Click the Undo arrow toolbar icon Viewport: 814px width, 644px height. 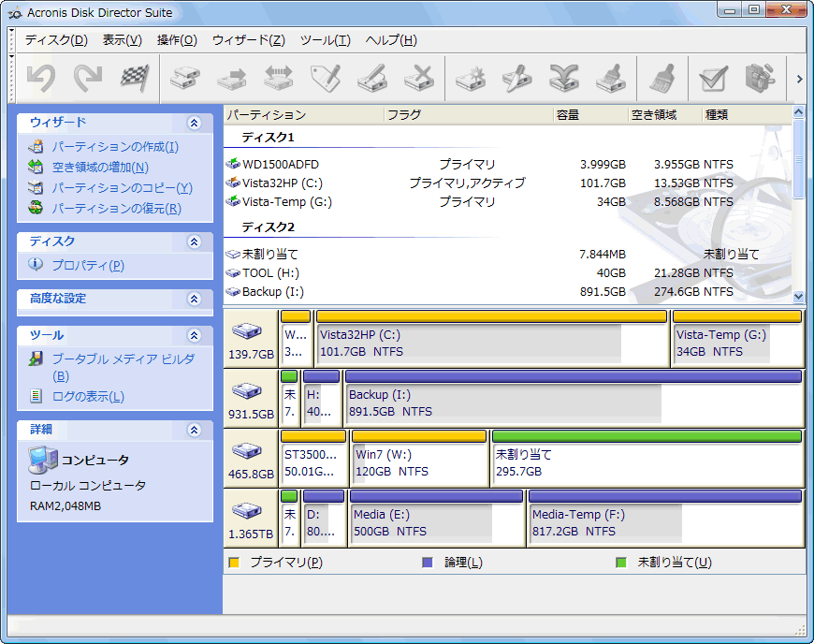click(41, 79)
